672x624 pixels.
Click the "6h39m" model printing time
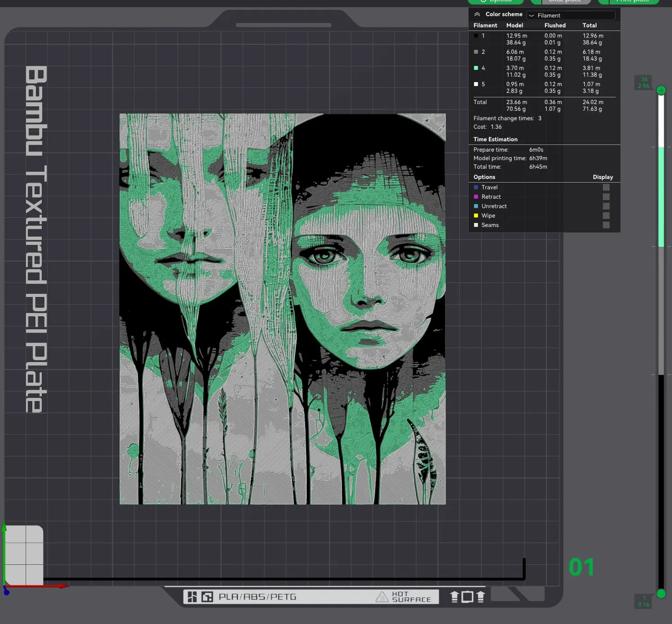pyautogui.click(x=538, y=158)
